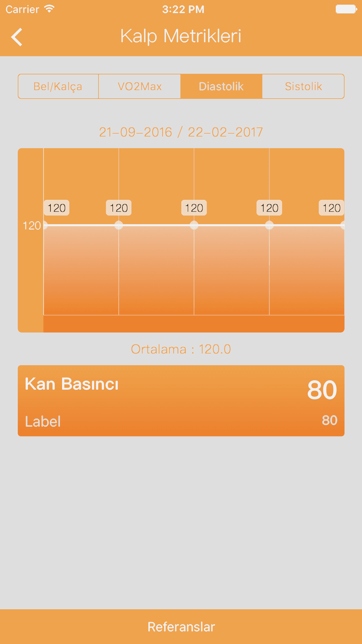362x644 pixels.
Task: Tap the "Label" text in the card
Action: pos(43,421)
